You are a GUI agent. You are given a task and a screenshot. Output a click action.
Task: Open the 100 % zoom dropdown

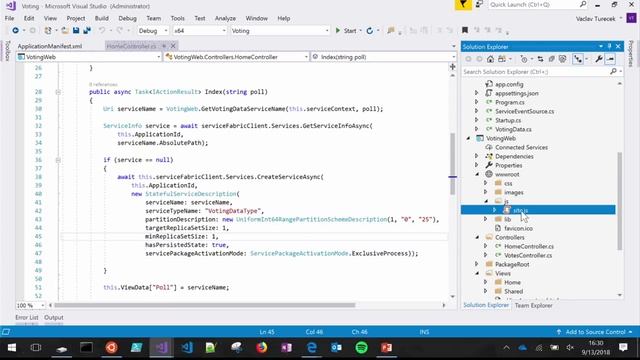coord(30,305)
